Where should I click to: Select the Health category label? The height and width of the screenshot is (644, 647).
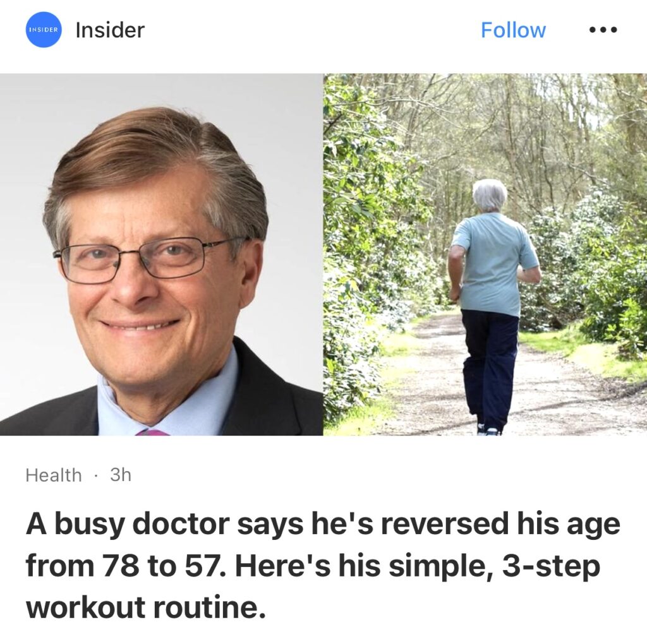click(x=54, y=475)
